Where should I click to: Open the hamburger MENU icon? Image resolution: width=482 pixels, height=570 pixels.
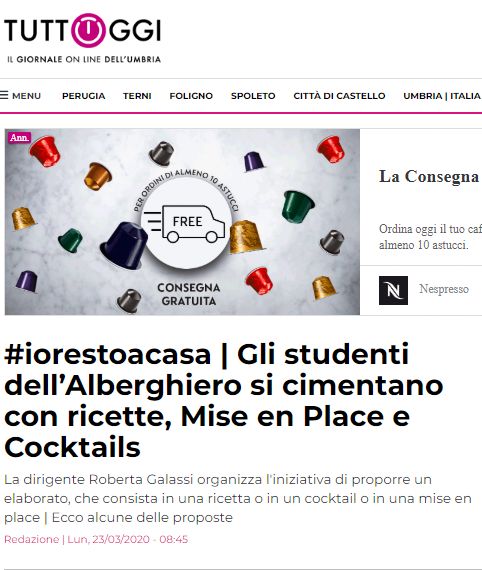tap(4, 95)
